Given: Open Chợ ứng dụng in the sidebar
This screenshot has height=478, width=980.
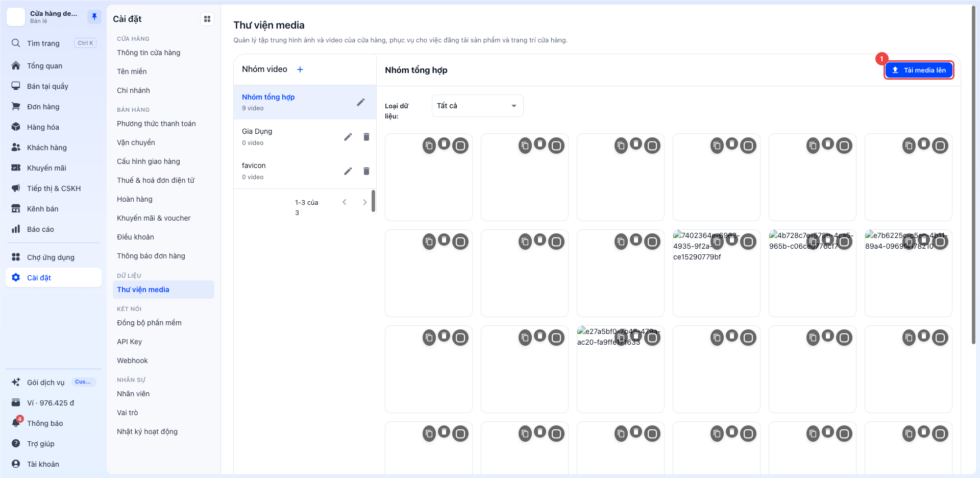Looking at the screenshot, I should 54,257.
